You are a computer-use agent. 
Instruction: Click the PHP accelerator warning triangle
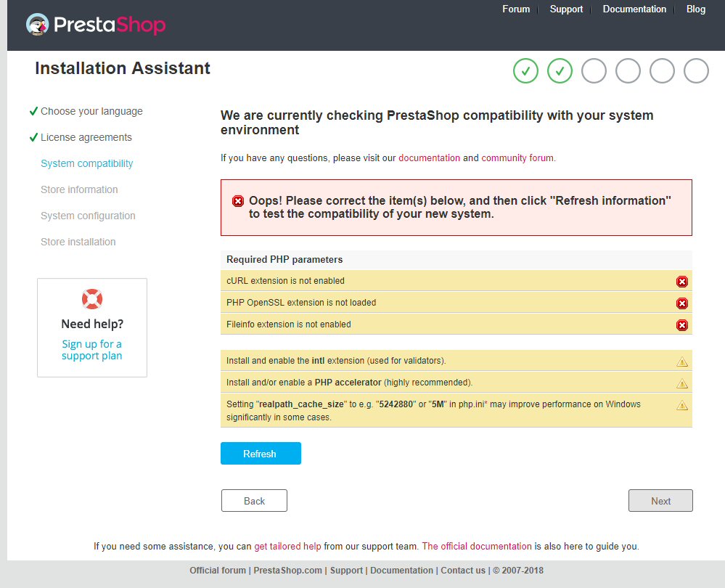coord(682,383)
